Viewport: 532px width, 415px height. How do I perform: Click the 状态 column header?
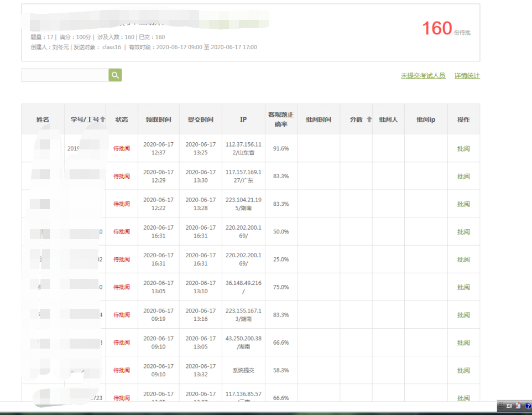(122, 119)
